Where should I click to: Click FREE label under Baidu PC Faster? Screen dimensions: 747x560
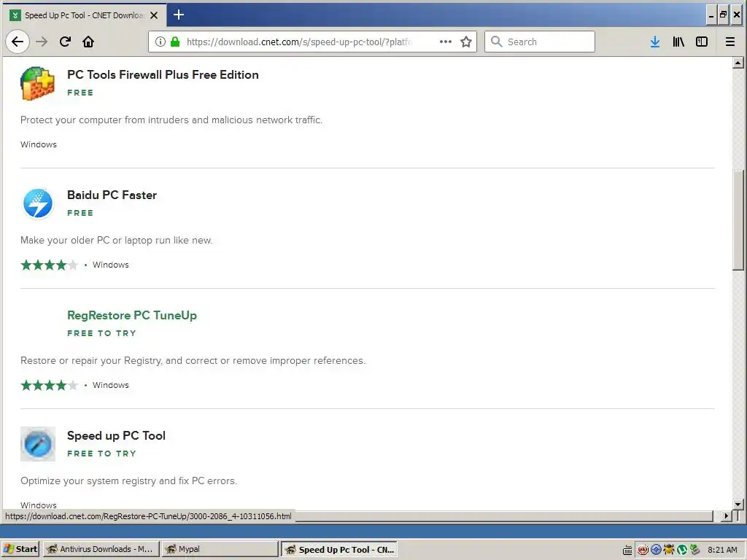tap(80, 213)
